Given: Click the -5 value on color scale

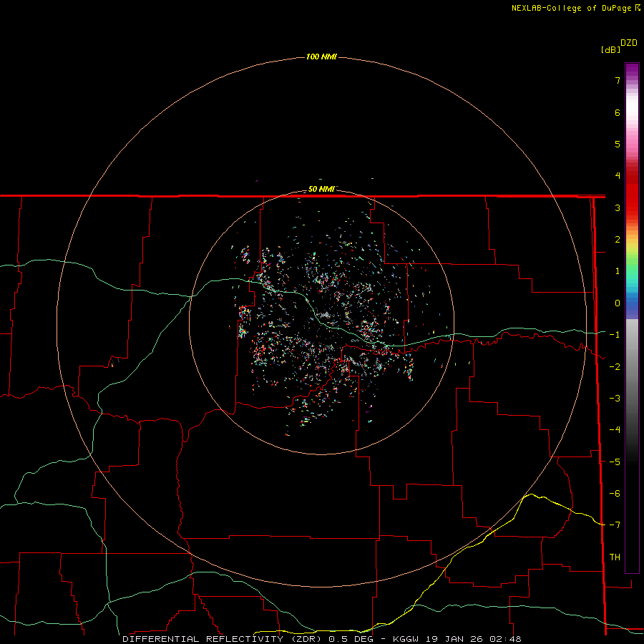Looking at the screenshot, I should [615, 462].
